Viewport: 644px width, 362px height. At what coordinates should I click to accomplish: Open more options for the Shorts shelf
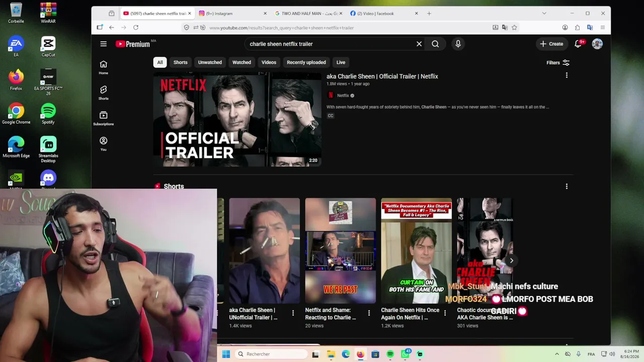click(567, 187)
